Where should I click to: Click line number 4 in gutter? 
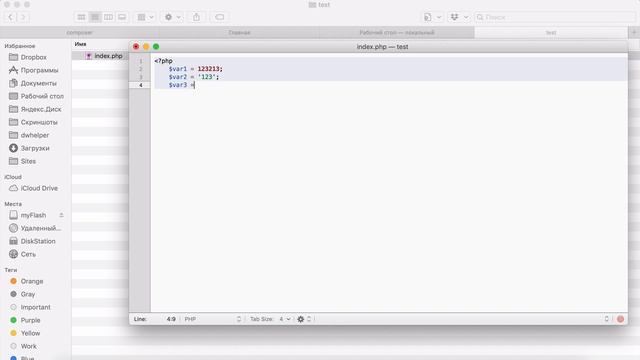pyautogui.click(x=141, y=85)
